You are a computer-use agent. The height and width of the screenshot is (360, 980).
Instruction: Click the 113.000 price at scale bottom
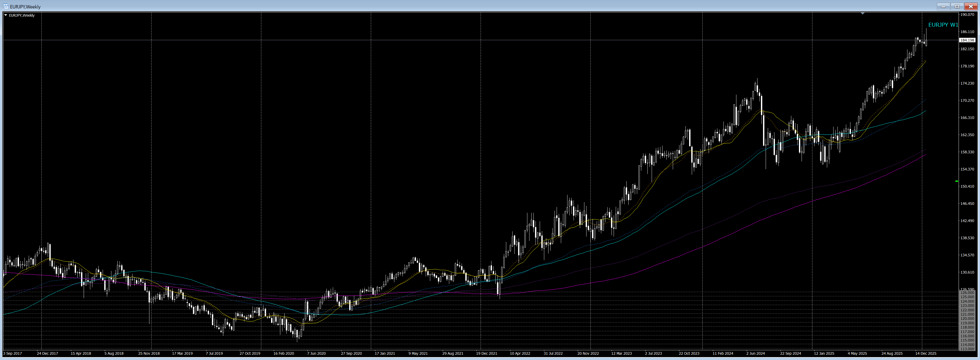pyautogui.click(x=967, y=349)
